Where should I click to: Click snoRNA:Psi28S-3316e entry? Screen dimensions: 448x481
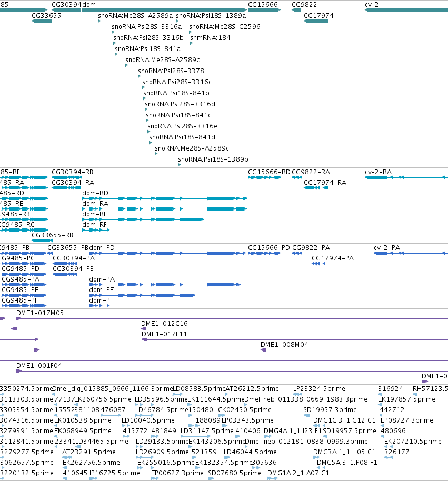[182, 126]
